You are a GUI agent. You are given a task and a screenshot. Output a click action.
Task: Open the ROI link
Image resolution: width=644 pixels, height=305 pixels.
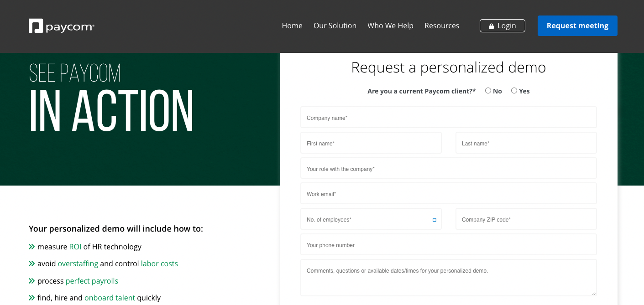(x=74, y=247)
